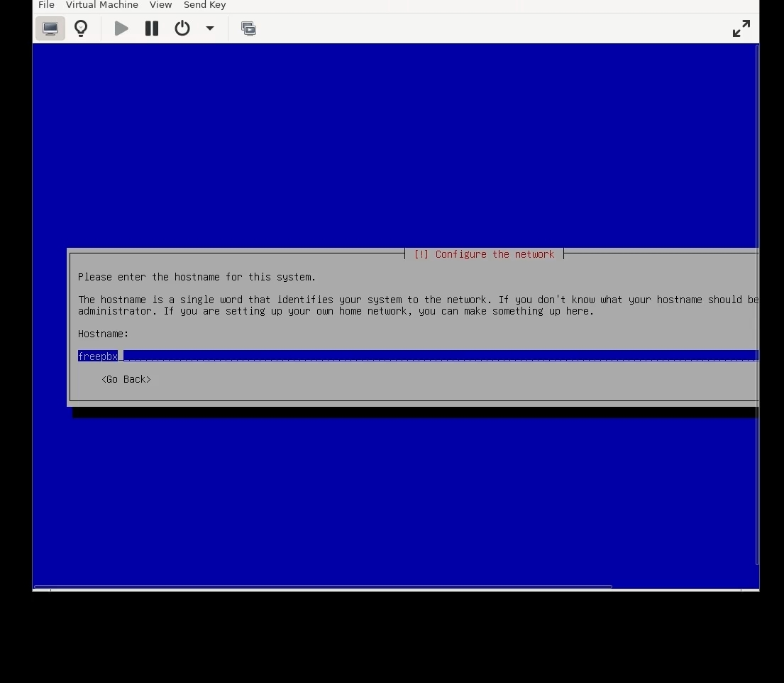Click the horizontal scrollbar at bottom
This screenshot has height=683, width=784.
323,586
